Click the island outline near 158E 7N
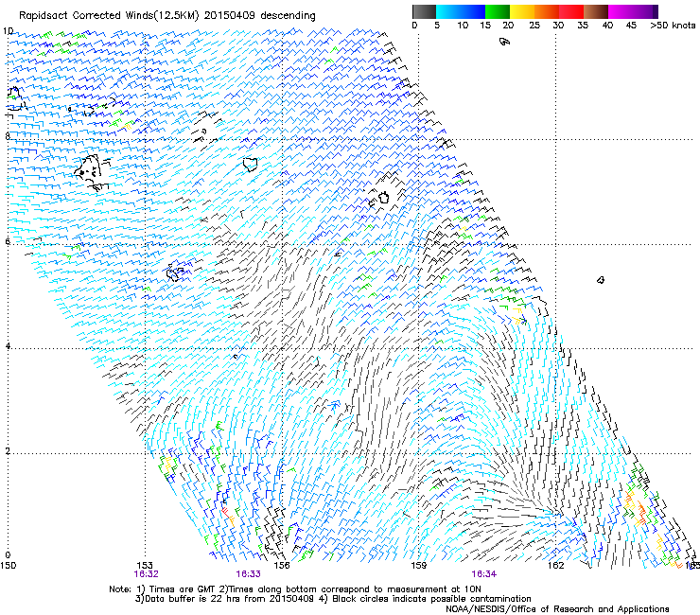 tap(383, 198)
